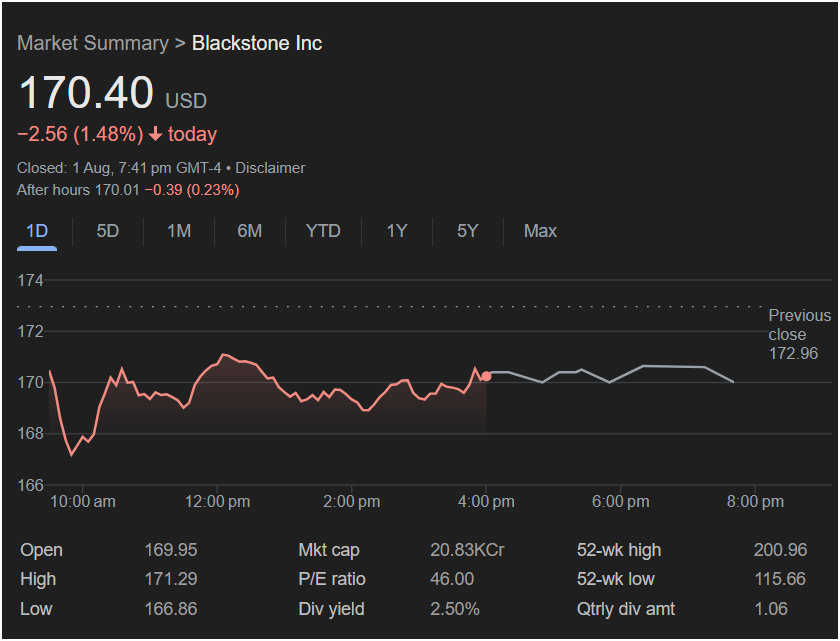Click the P/E ratio label
Screen dimensions: 840x641
point(332,579)
